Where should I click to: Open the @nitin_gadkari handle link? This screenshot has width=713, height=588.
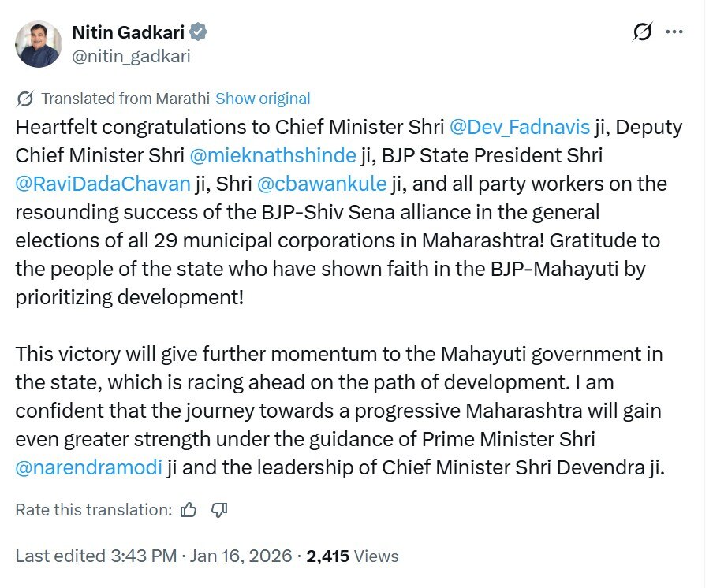coord(131,56)
